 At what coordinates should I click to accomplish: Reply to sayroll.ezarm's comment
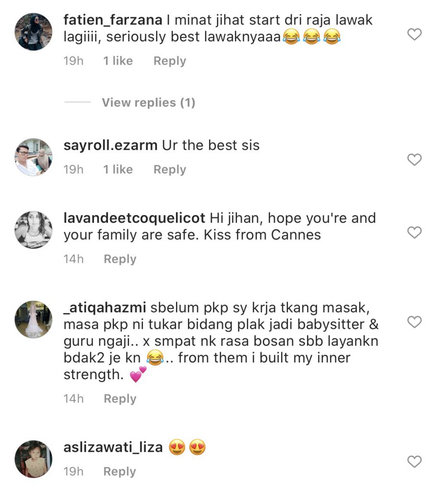click(169, 170)
